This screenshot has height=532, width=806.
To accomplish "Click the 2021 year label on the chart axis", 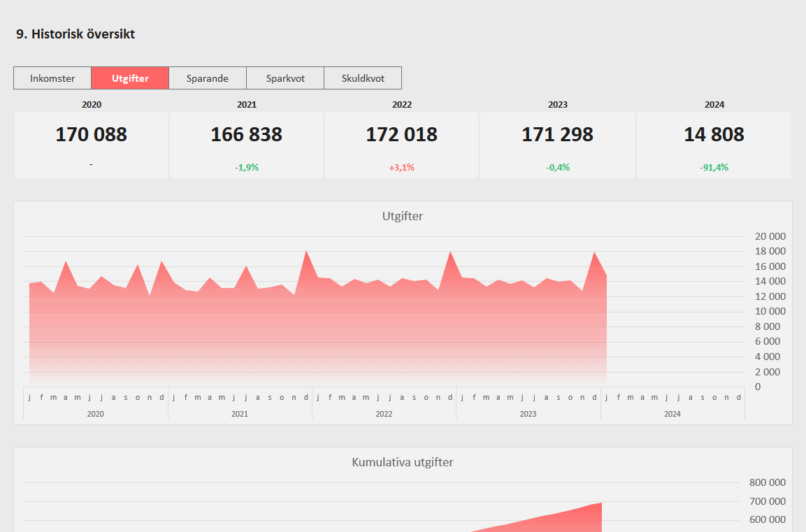I will click(x=240, y=414).
